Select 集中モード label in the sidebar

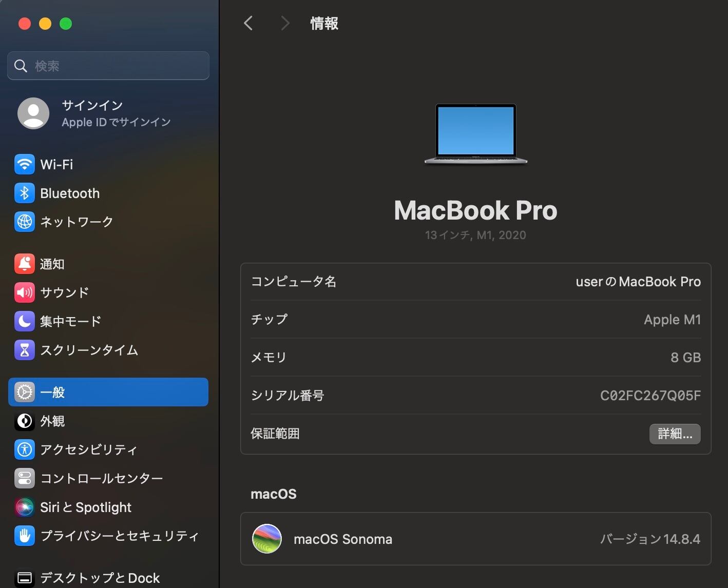point(71,321)
